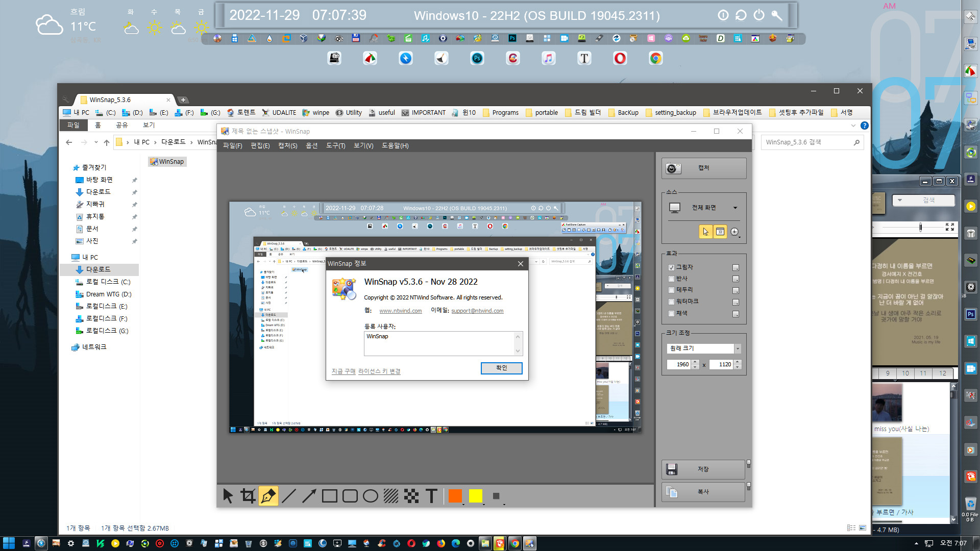Open the yellow fill color swatch
980x551 pixels.
(476, 496)
